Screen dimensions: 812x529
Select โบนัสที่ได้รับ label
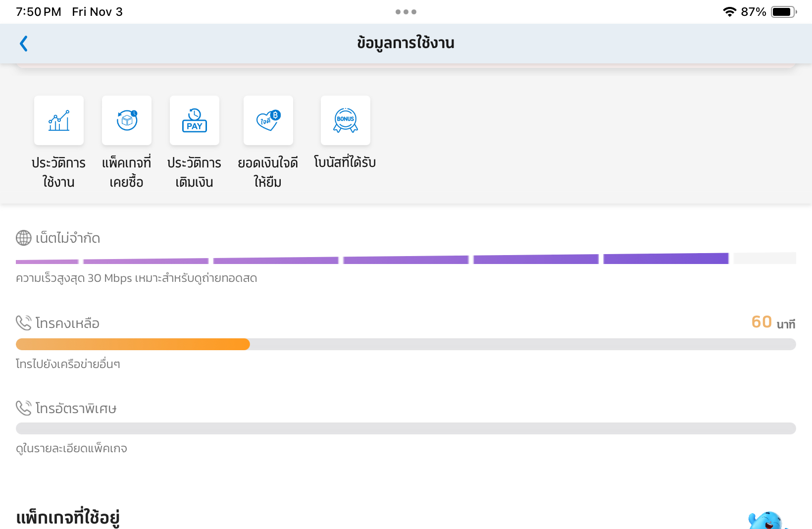345,162
